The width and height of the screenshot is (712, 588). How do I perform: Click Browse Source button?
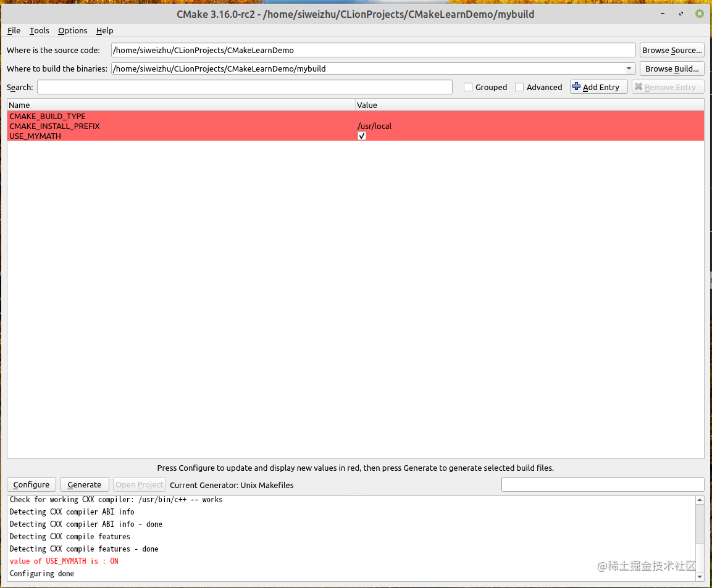coord(672,50)
